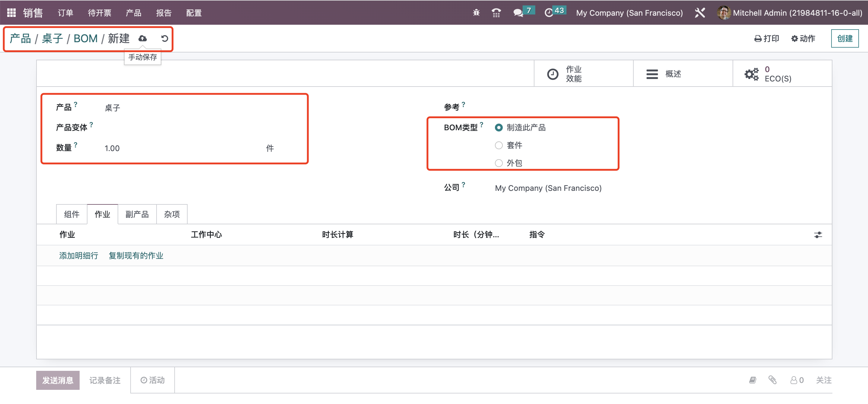Image resolution: width=868 pixels, height=404 pixels.
Task: Switch to the 副产品 tab
Action: (137, 214)
